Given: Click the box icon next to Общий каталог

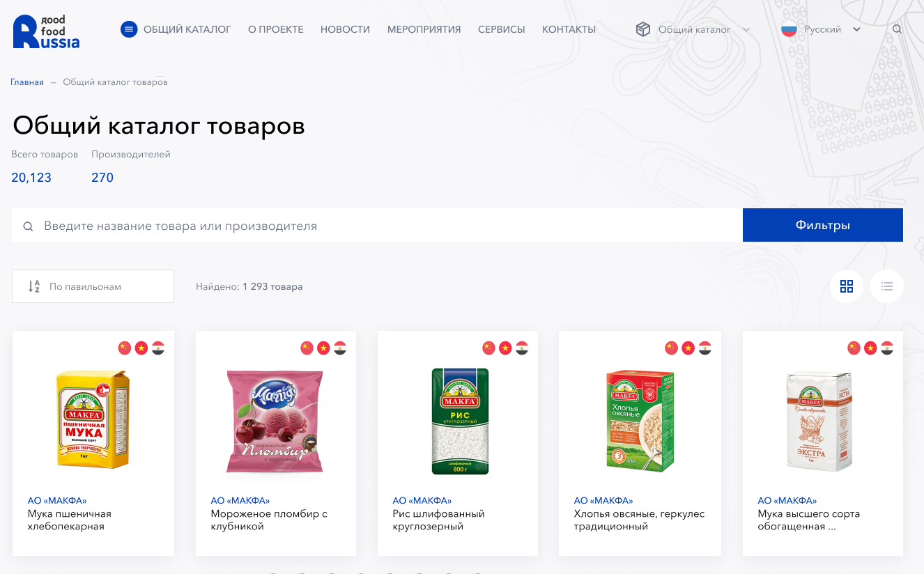Looking at the screenshot, I should coord(642,29).
